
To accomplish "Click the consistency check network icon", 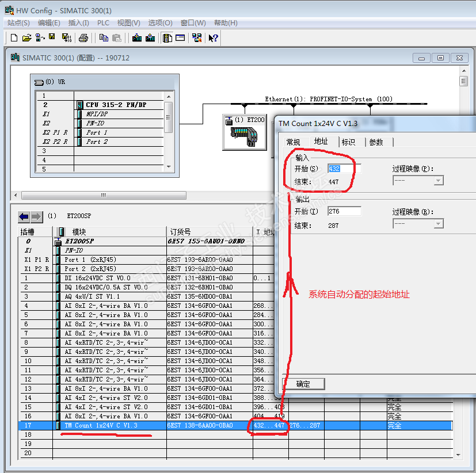I will 197,38.
